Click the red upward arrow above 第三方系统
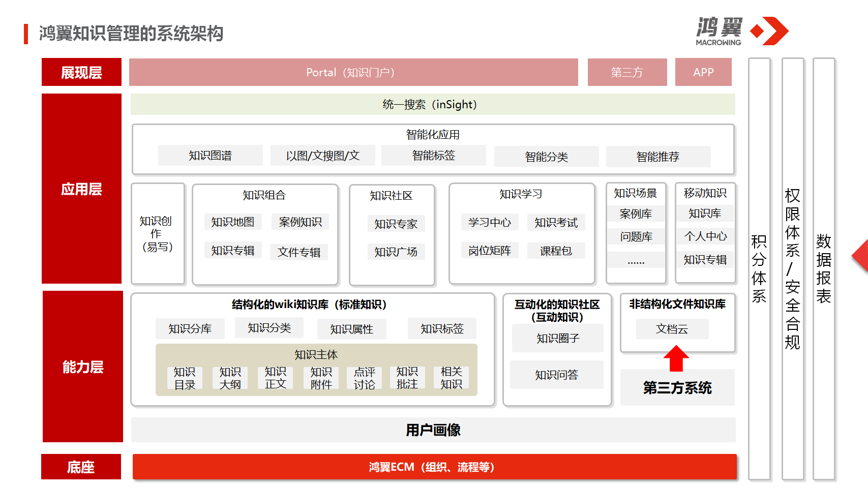The height and width of the screenshot is (488, 868). coord(676,358)
